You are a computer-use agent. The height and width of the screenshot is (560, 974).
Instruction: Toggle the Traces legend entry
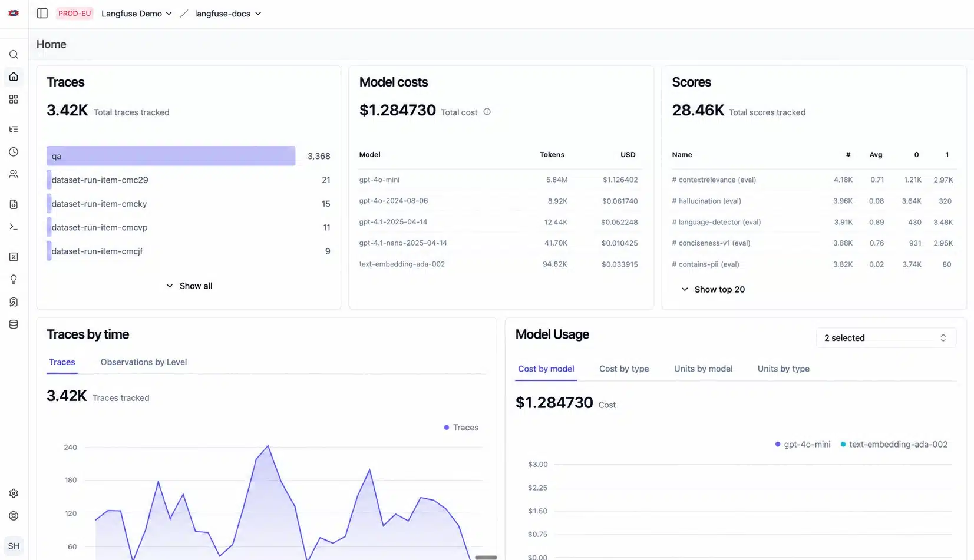coord(461,428)
